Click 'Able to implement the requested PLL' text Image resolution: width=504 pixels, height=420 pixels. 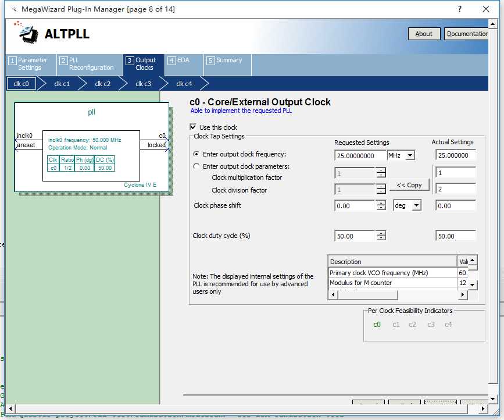(241, 111)
